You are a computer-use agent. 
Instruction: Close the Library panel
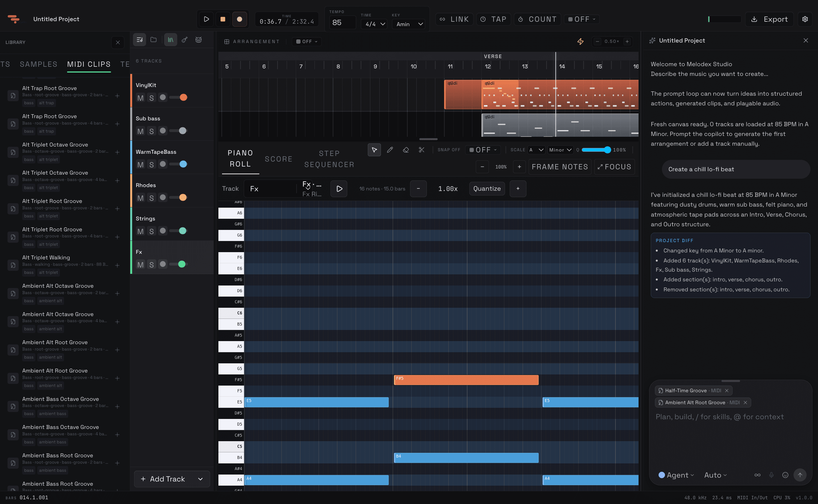point(118,42)
